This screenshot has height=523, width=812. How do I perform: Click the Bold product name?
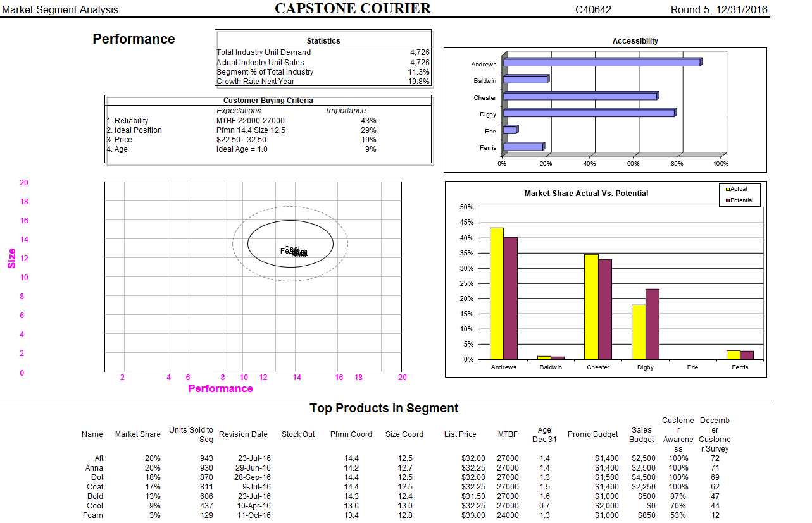(95, 496)
